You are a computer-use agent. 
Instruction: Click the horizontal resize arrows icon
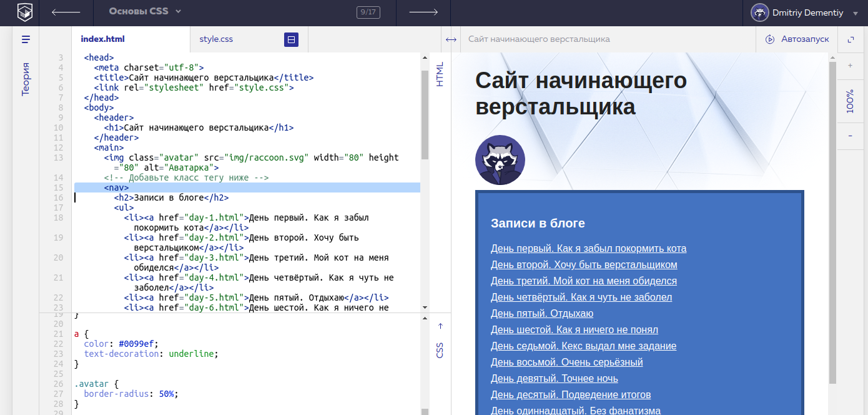[x=451, y=39]
